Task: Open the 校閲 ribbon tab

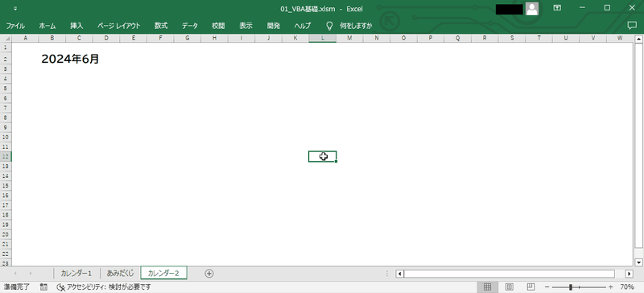Action: [x=218, y=26]
